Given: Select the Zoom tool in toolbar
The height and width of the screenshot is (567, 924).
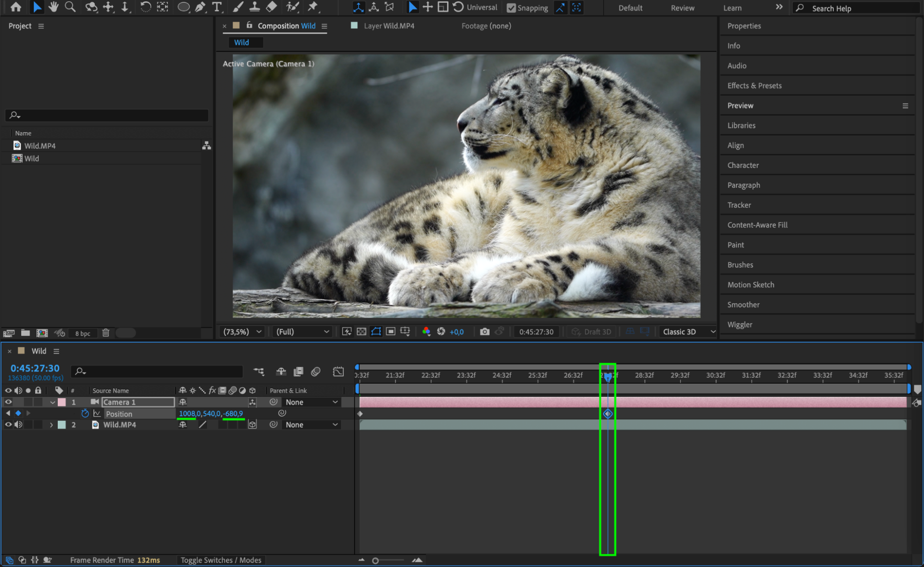Looking at the screenshot, I should [x=70, y=7].
